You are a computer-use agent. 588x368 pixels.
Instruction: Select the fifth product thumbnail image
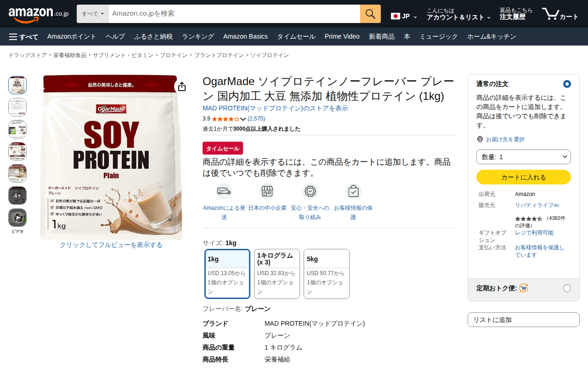[x=17, y=173]
